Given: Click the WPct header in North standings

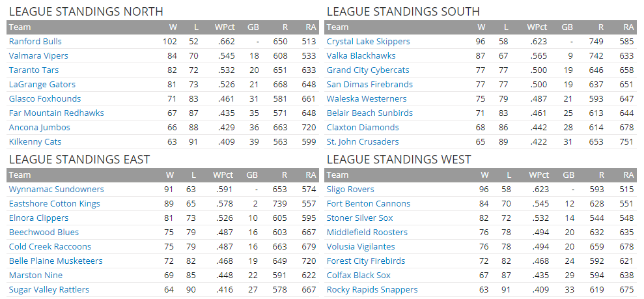Looking at the screenshot, I should click(225, 27).
